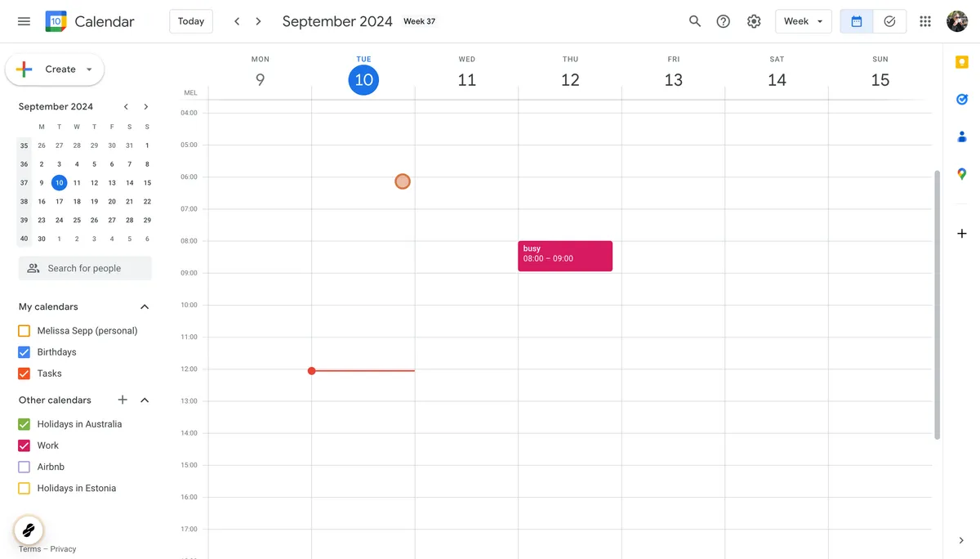Open Google Keep in side panel
This screenshot has width=980, height=559.
coord(962,62)
